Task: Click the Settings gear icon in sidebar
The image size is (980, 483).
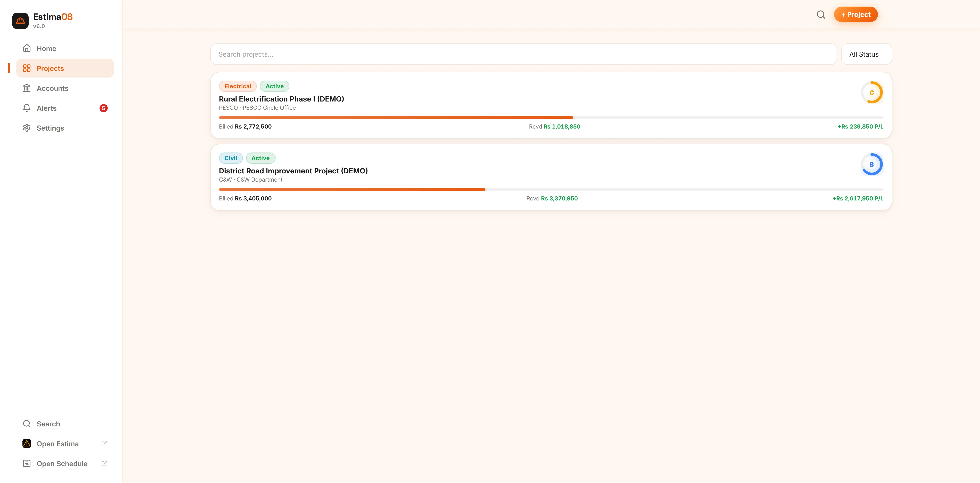Action: point(27,128)
